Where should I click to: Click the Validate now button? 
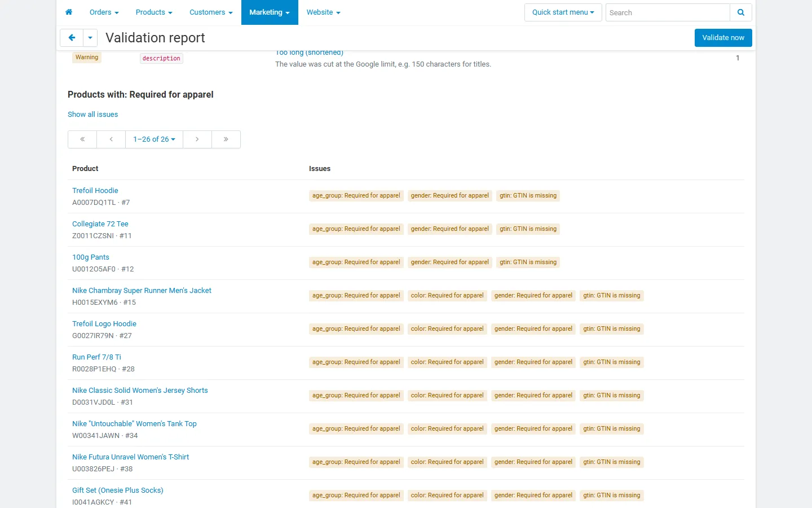click(x=723, y=38)
